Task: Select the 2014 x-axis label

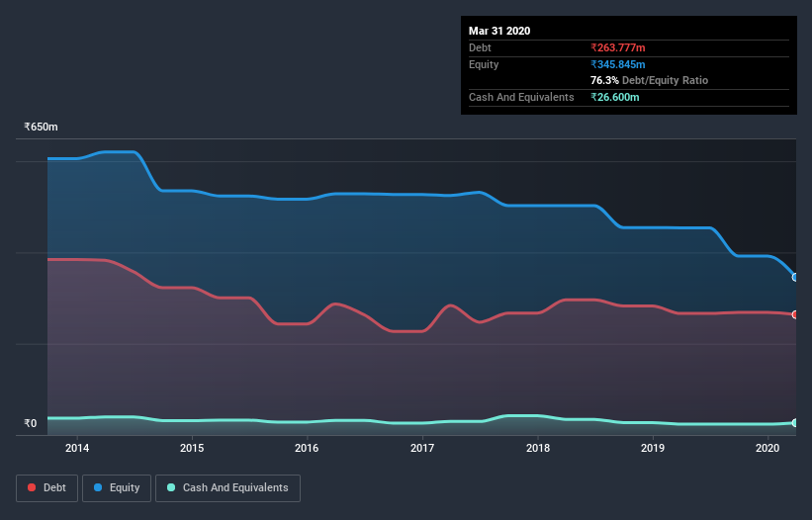Action: tap(76, 448)
